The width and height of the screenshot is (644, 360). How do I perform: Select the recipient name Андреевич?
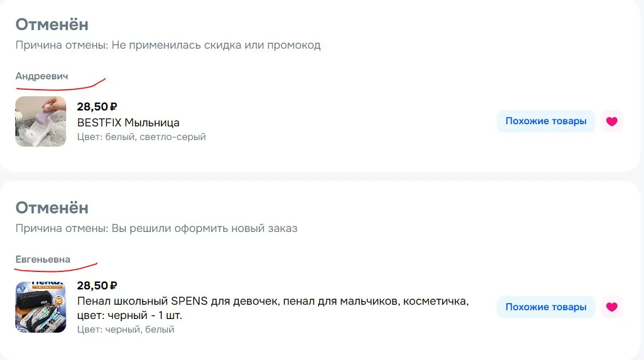[42, 76]
